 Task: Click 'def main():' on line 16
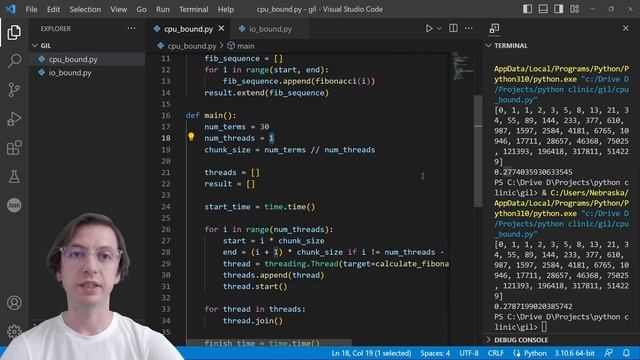click(211, 116)
